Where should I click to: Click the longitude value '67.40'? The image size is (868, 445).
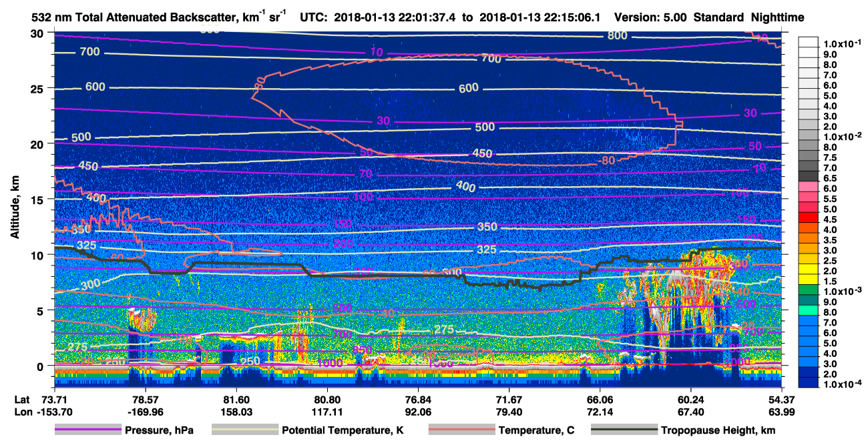[x=690, y=412]
